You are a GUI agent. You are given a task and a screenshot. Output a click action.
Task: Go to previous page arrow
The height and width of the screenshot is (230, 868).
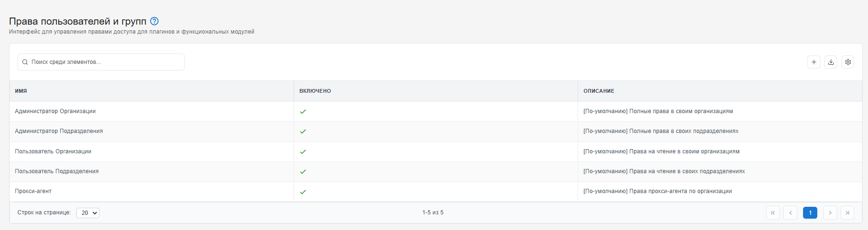pyautogui.click(x=790, y=213)
